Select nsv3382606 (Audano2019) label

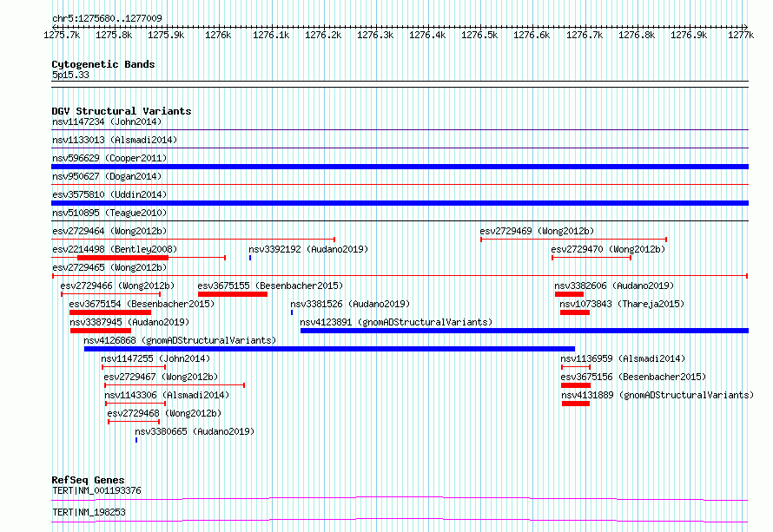[614, 286]
